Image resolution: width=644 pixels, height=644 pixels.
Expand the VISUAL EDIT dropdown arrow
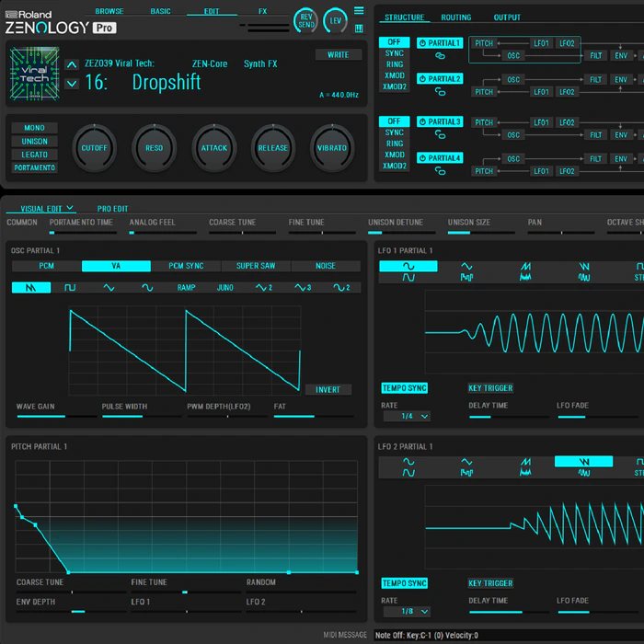click(70, 208)
